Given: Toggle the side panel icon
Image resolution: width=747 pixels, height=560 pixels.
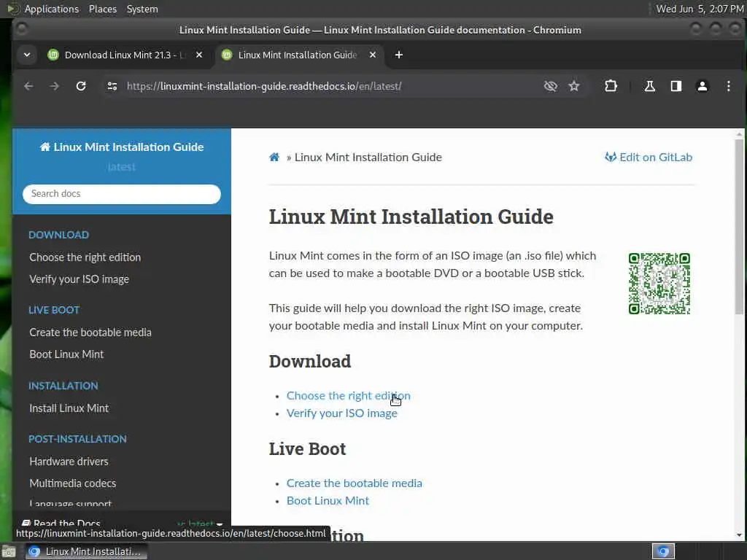Looking at the screenshot, I should click(676, 86).
